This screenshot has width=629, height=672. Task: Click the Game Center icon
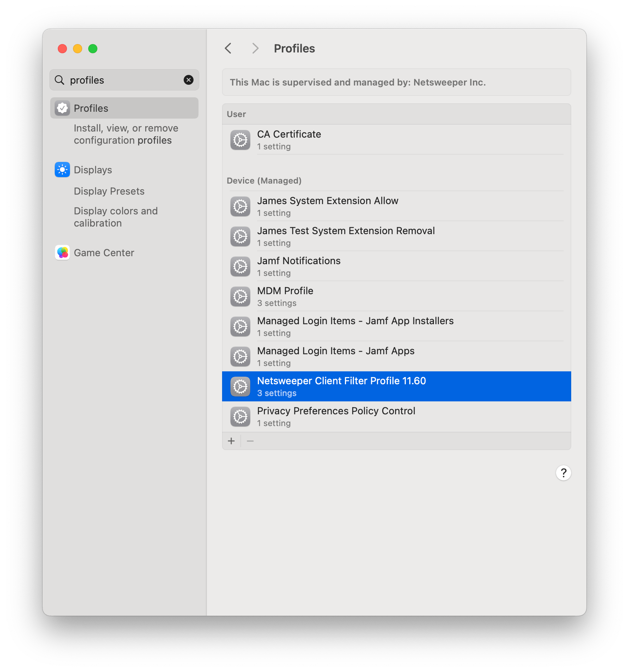62,252
